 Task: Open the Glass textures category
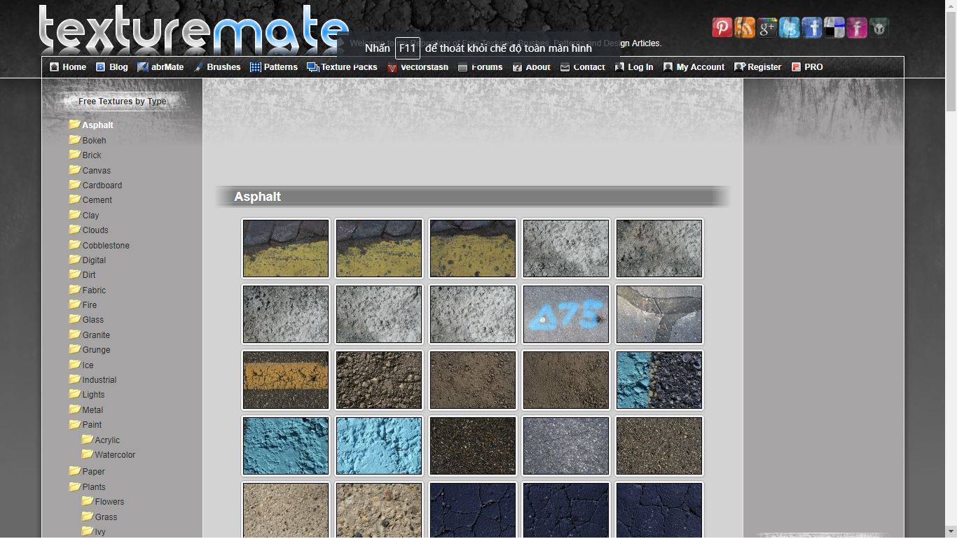click(x=93, y=320)
